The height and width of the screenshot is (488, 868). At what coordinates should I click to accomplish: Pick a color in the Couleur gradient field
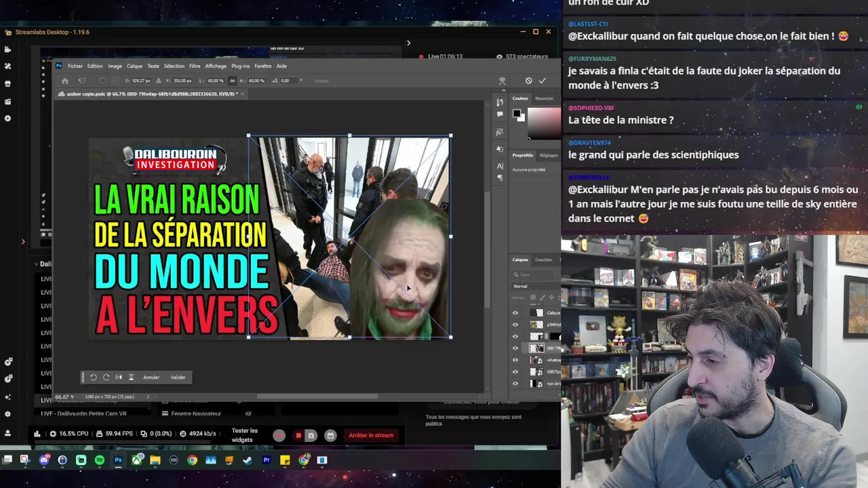544,122
